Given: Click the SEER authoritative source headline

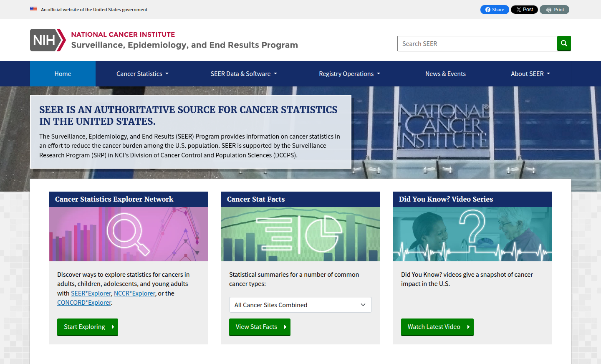Looking at the screenshot, I should point(188,115).
